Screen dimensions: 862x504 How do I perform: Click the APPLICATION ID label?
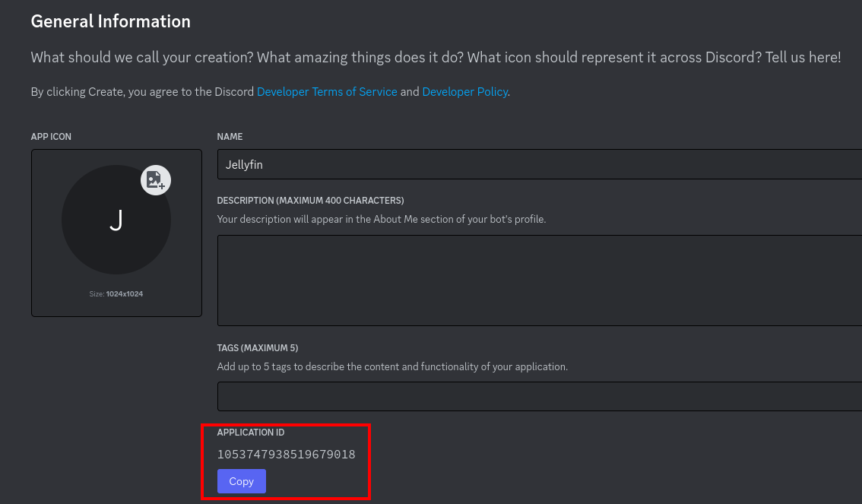pyautogui.click(x=250, y=432)
